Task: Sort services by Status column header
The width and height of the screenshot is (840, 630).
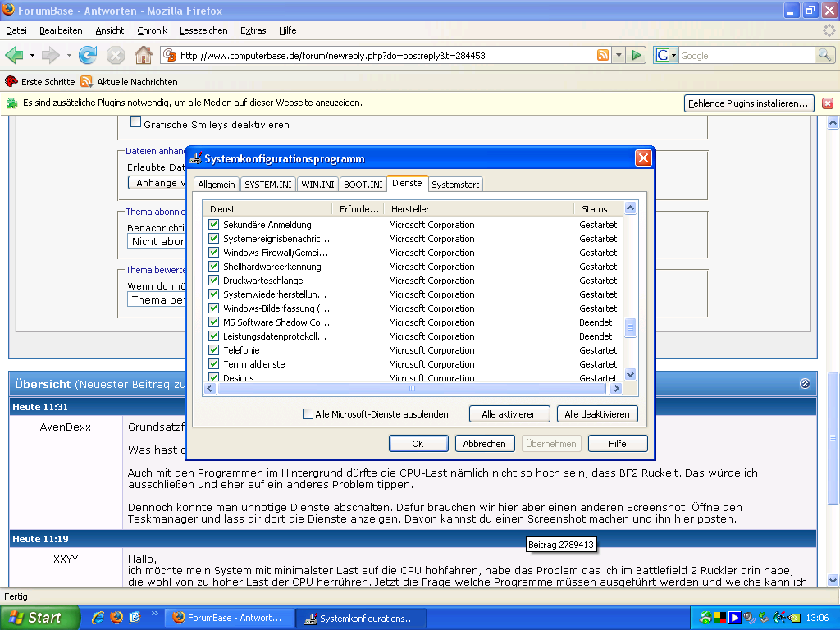Action: 598,209
